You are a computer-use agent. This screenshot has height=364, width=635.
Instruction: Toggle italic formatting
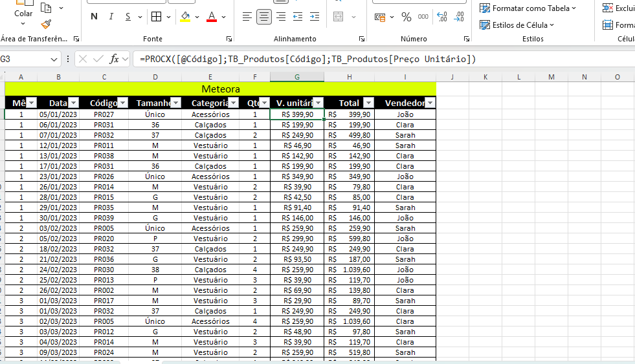[111, 17]
